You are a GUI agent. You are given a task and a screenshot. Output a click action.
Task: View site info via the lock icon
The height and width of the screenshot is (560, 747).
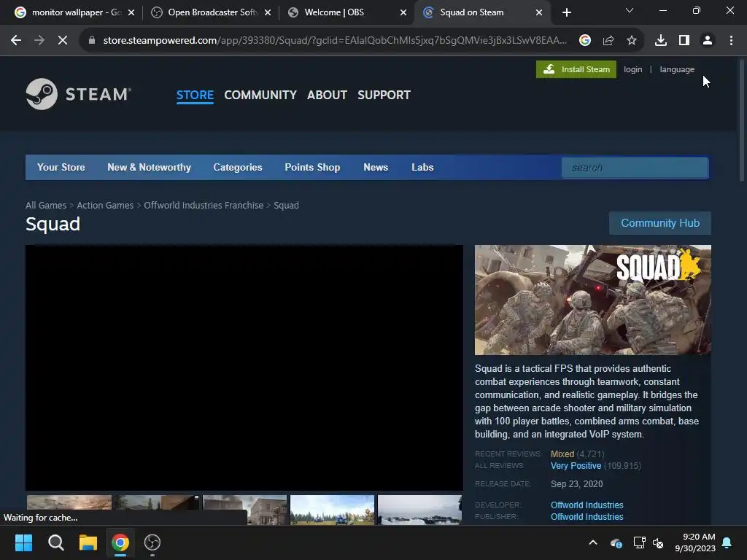(x=92, y=41)
